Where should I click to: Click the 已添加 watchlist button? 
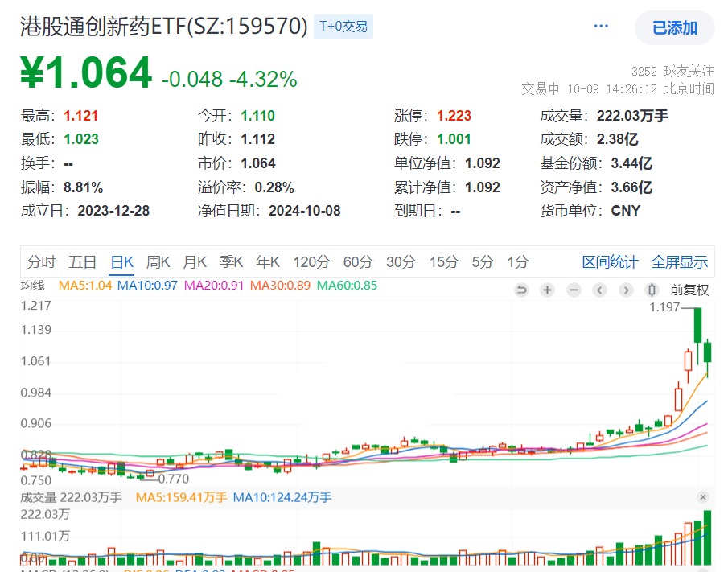pos(674,26)
